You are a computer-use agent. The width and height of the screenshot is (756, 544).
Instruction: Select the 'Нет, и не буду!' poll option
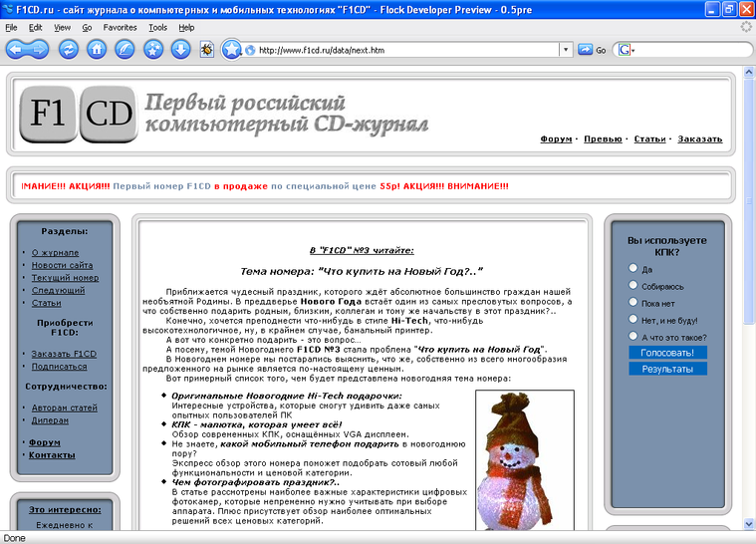(633, 319)
